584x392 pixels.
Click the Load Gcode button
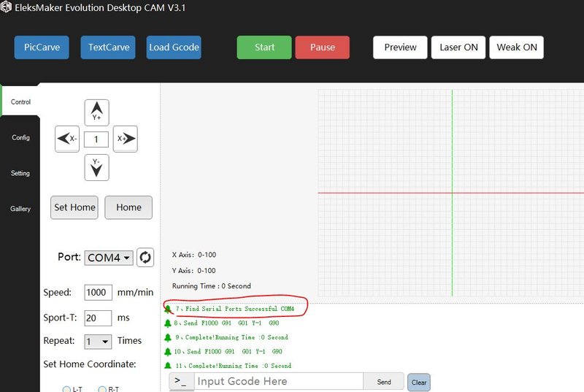click(x=174, y=47)
